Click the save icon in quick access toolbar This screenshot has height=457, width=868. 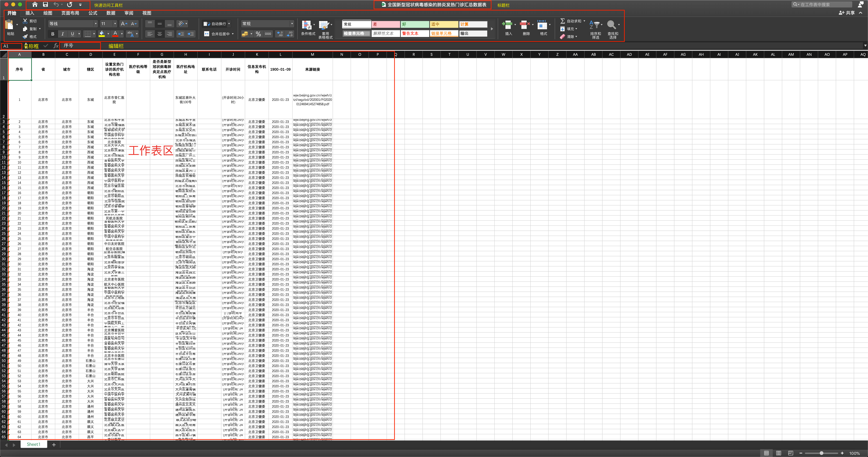tap(45, 5)
